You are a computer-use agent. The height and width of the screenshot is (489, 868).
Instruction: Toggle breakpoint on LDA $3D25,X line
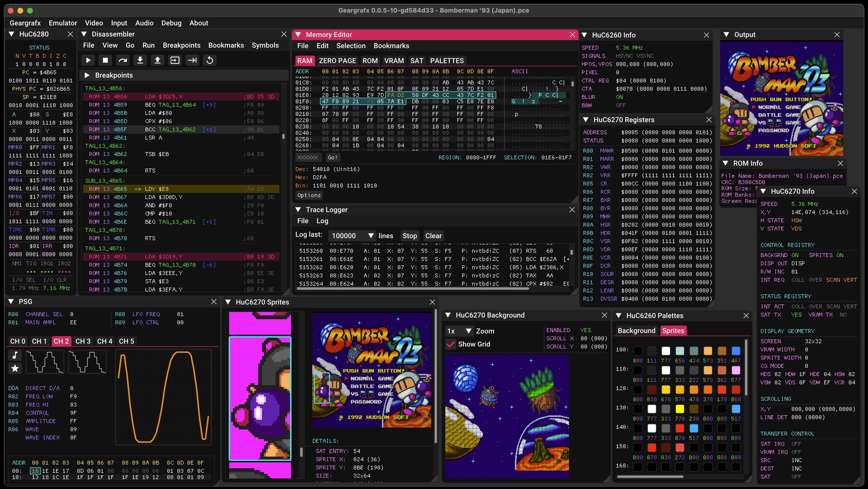181,96
